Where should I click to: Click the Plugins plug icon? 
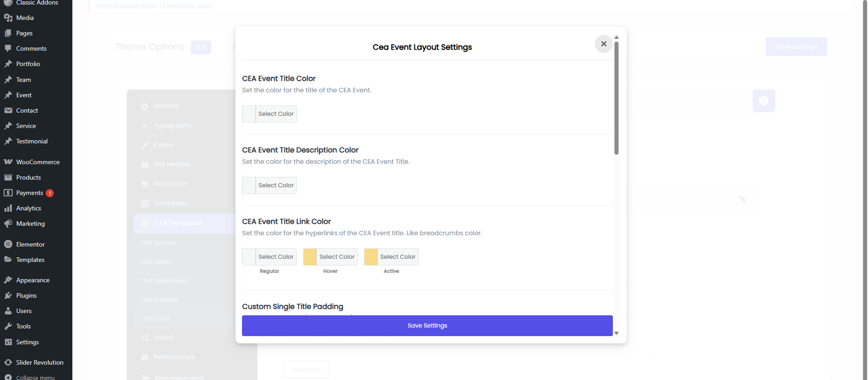pos(8,295)
